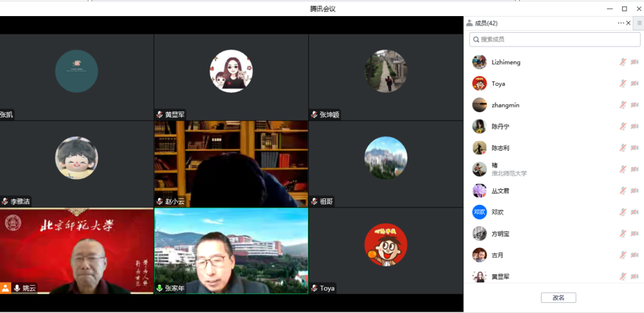Toggle the microphone for 陈志利 in the member list

(x=623, y=147)
